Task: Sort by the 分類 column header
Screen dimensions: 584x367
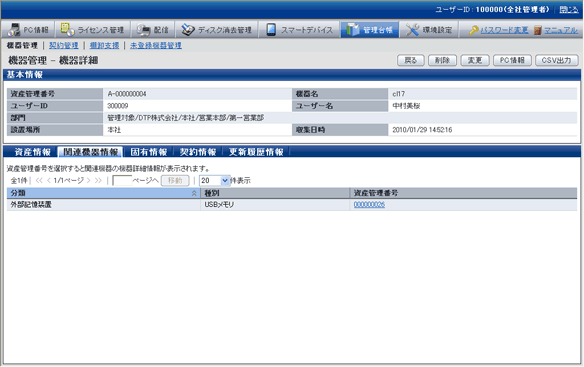Action: (x=104, y=193)
